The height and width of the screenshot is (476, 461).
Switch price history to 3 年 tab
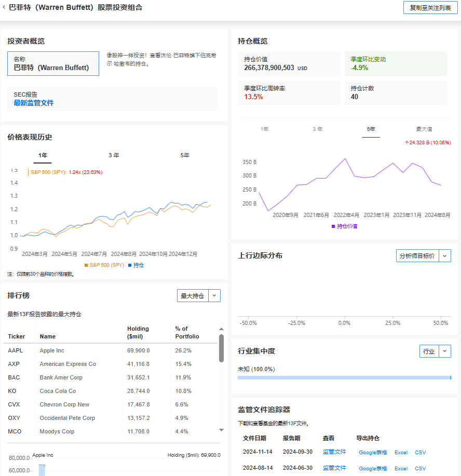tap(114, 155)
